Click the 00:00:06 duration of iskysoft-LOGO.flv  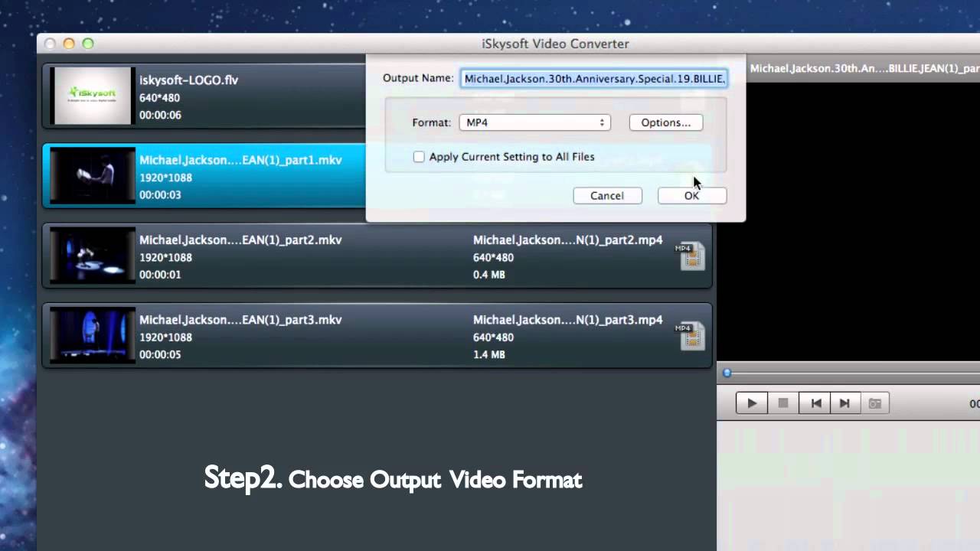160,116
